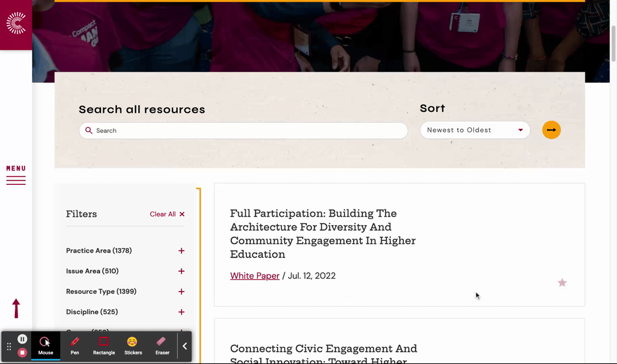This screenshot has width=617, height=364.
Task: Expand the Practice Area (1378) filter
Action: [125, 251]
